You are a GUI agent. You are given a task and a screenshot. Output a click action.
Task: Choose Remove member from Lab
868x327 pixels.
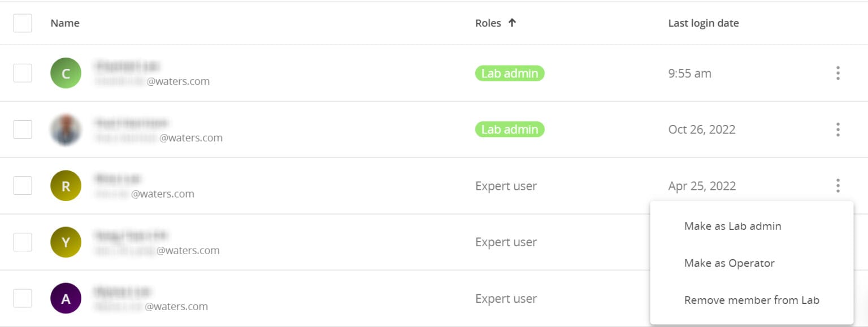coord(752,300)
